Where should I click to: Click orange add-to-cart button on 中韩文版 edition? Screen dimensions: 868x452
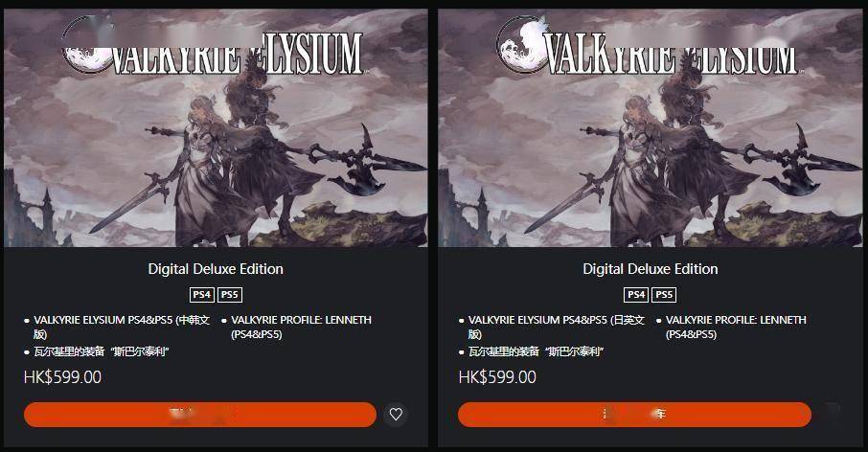pos(200,415)
